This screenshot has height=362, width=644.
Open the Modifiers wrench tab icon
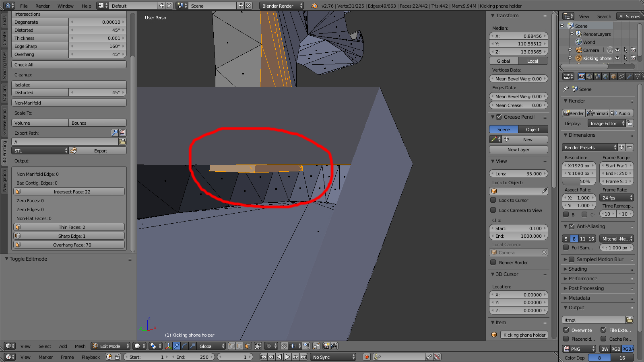(630, 76)
